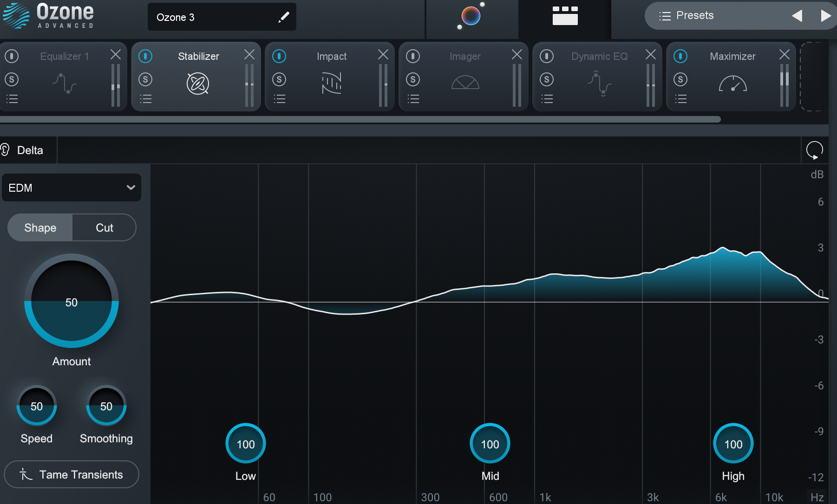Click the Stabilizer module icon
The width and height of the screenshot is (837, 504).
197,84
